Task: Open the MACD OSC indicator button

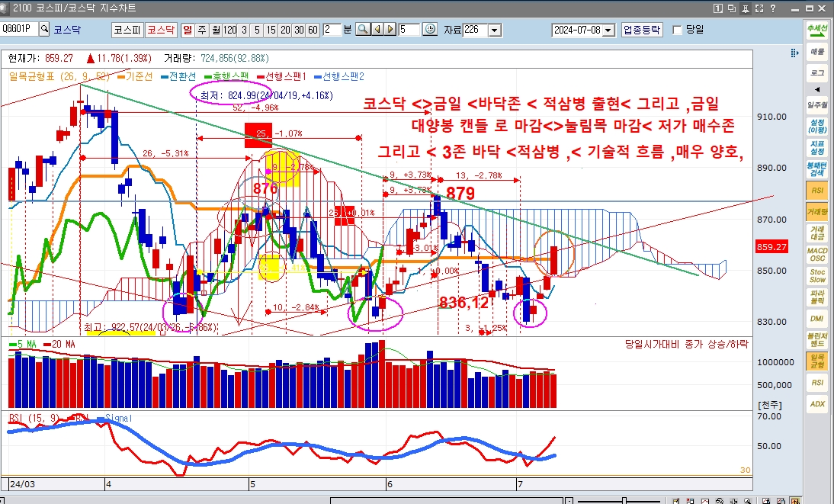Action: (x=817, y=254)
